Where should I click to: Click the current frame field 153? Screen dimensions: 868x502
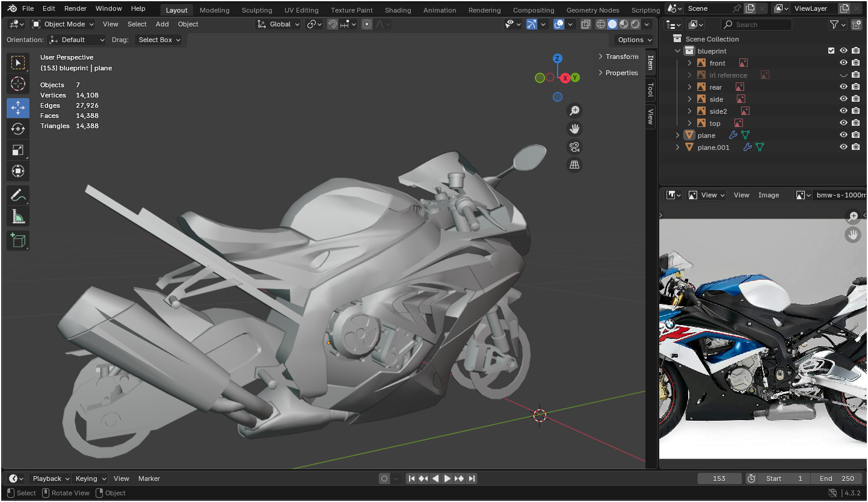tap(719, 479)
